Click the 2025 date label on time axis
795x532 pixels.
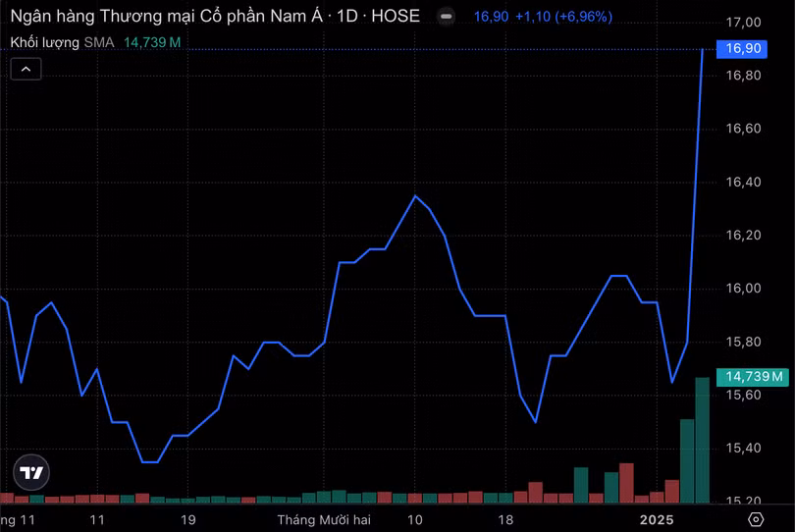coord(656,519)
